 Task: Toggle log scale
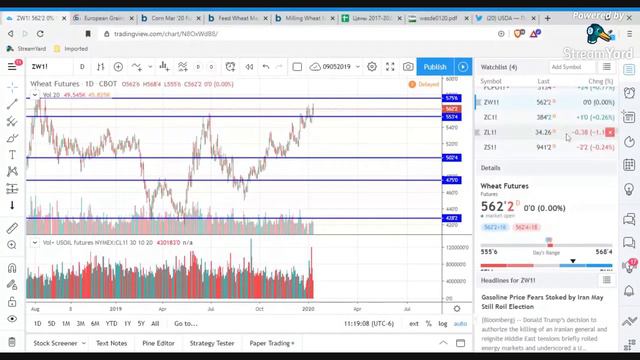tap(443, 324)
